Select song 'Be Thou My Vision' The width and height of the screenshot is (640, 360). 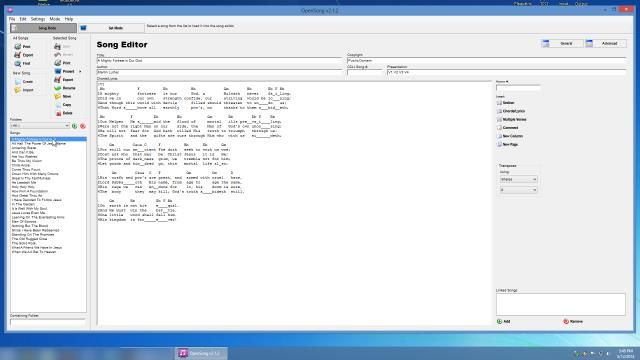coord(27,161)
